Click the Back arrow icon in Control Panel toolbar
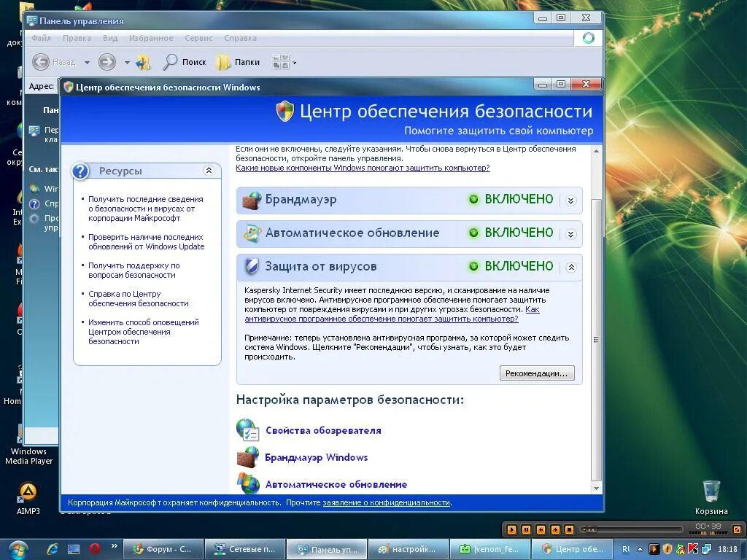 point(41,61)
